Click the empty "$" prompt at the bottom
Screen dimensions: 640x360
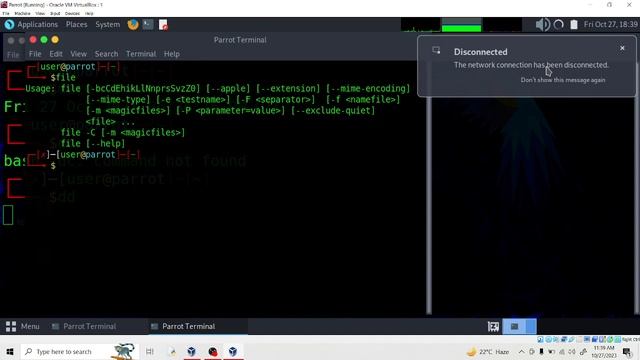point(53,166)
